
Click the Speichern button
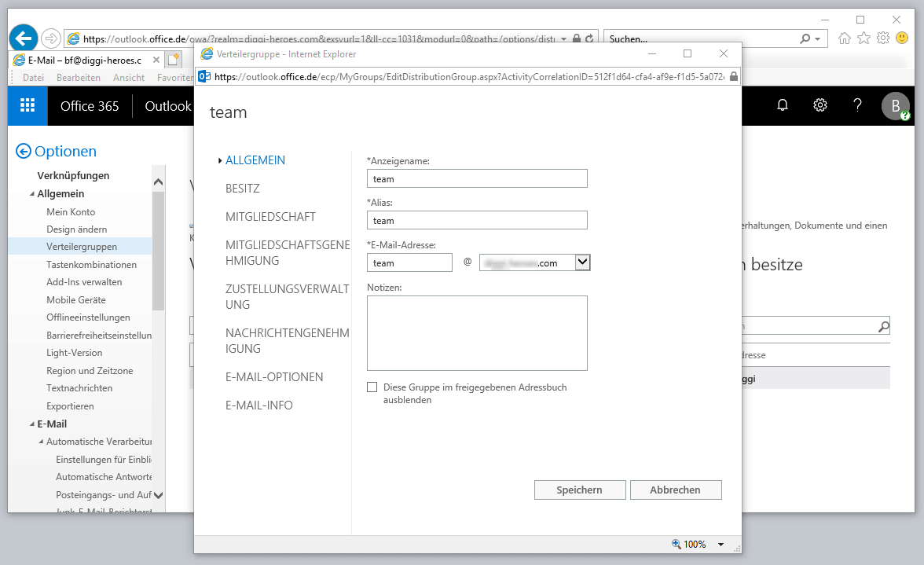click(x=579, y=490)
